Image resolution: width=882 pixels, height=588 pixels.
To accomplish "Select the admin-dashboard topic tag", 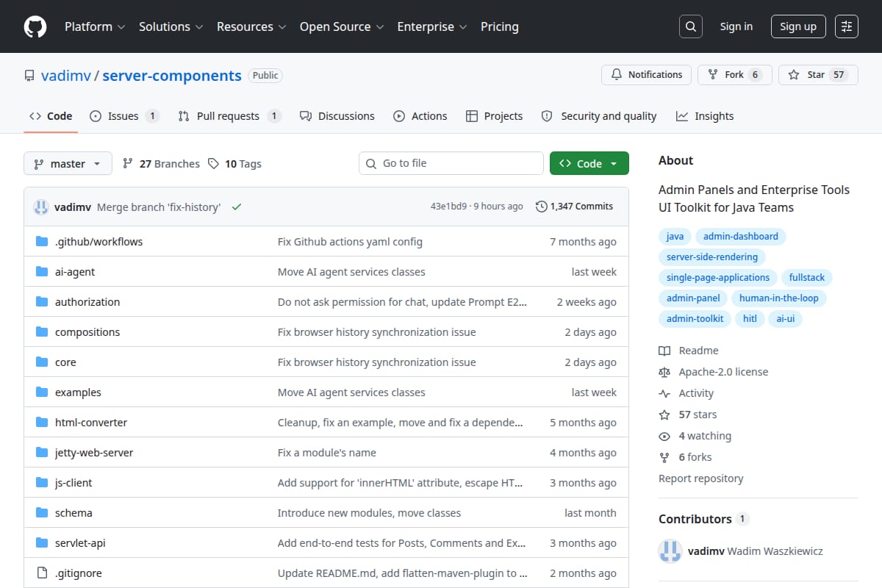I will 741,237.
